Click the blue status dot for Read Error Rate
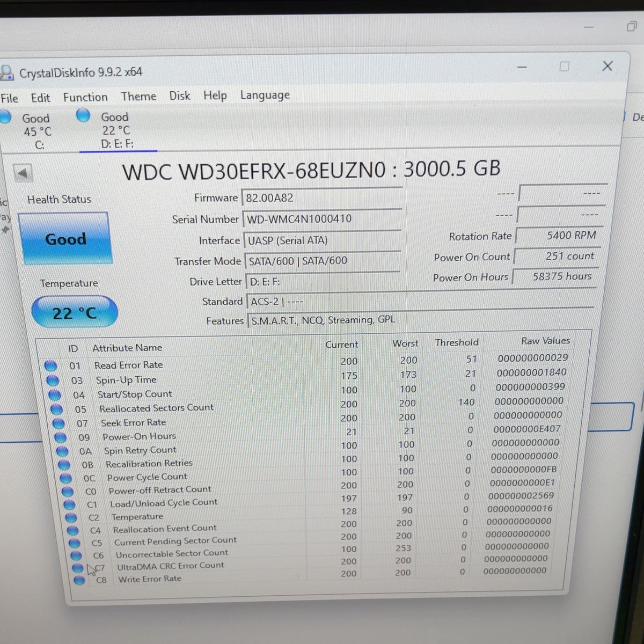The image size is (644, 644). tap(50, 366)
